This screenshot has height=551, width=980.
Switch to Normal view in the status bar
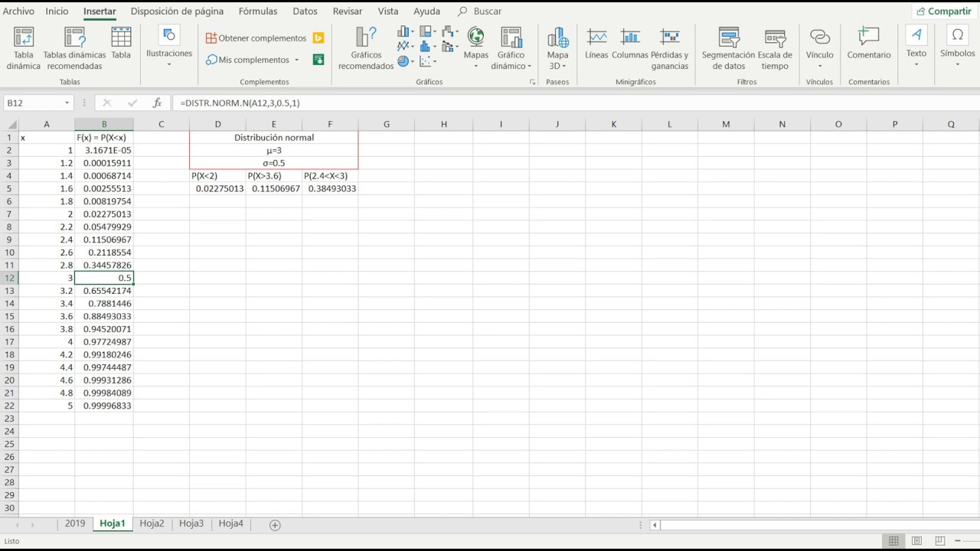point(893,541)
